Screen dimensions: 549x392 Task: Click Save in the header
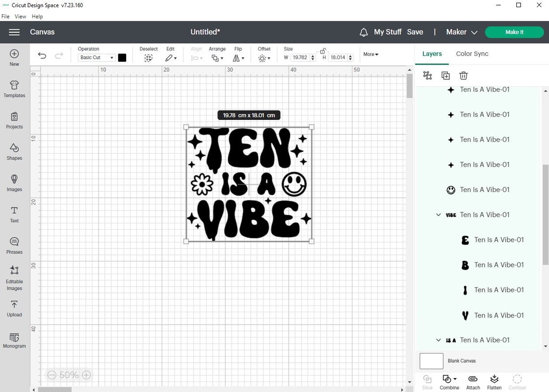(415, 32)
